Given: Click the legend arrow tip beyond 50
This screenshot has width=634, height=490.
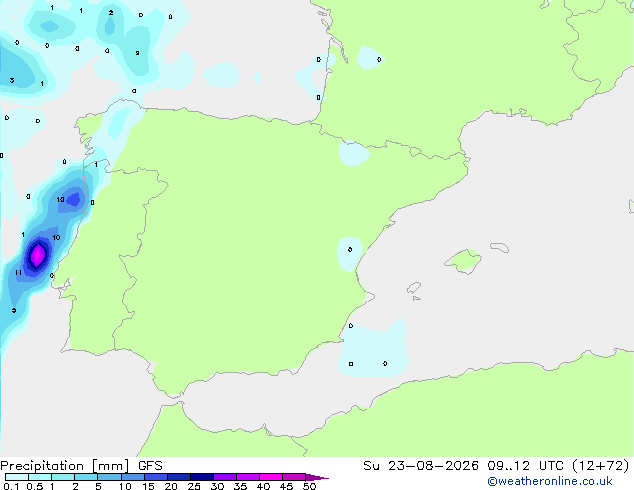Looking at the screenshot, I should tap(317, 477).
